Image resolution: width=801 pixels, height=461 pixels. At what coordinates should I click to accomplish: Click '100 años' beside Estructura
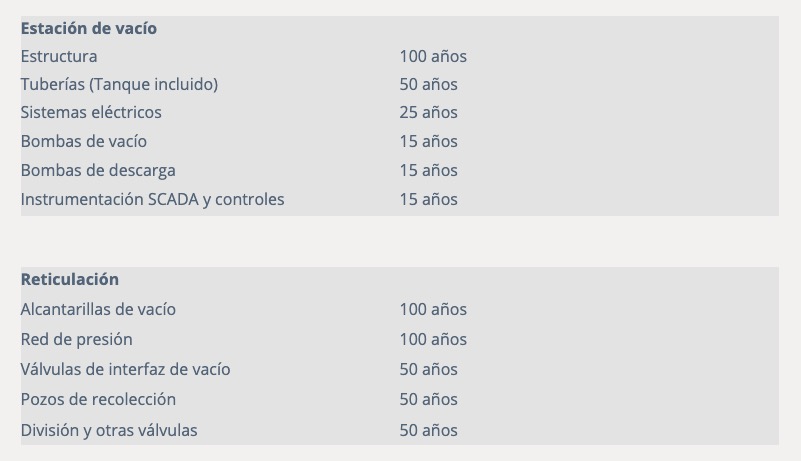(433, 56)
